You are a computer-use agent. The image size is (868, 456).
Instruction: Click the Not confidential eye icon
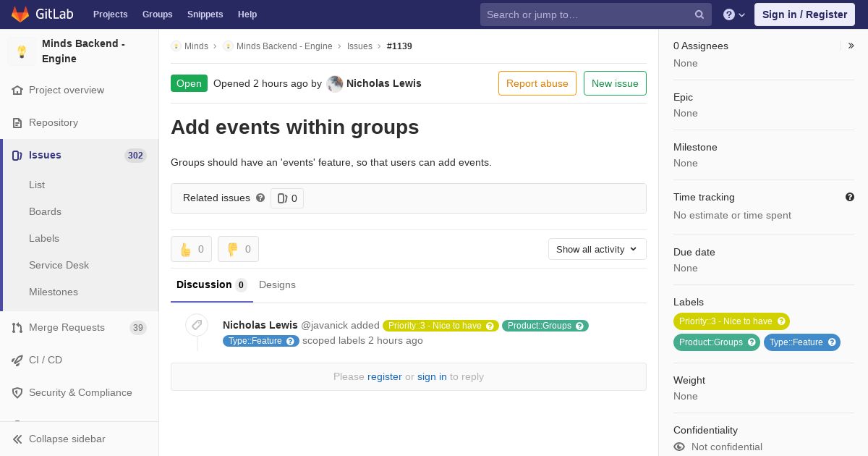pyautogui.click(x=679, y=447)
